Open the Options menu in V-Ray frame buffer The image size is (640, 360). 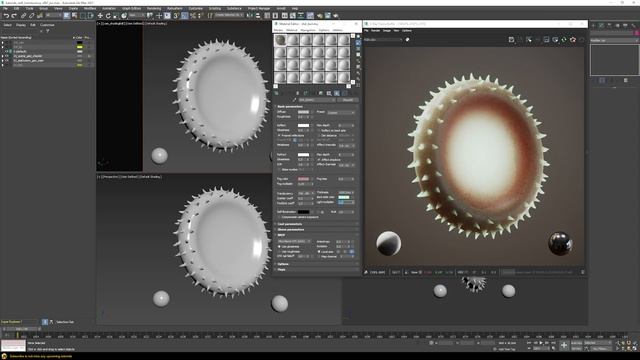tap(407, 31)
